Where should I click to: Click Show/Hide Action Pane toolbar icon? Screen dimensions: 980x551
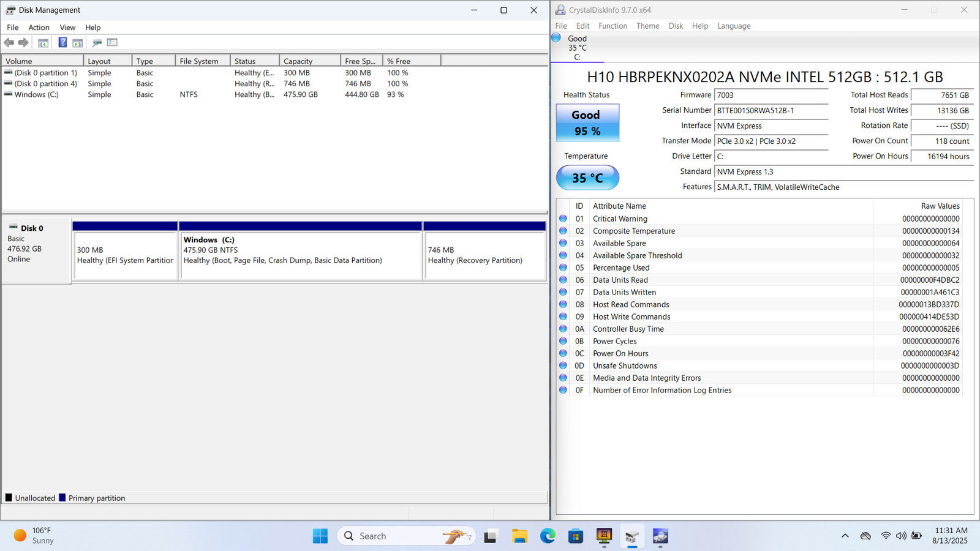[x=78, y=43]
